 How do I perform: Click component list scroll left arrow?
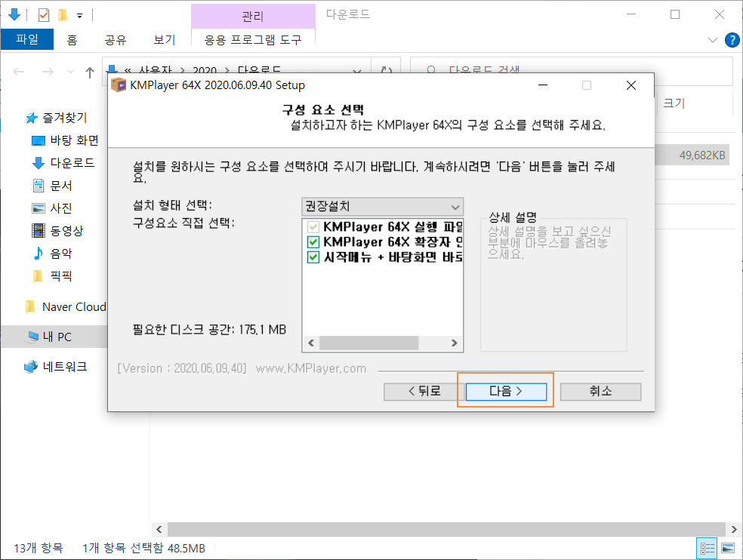[311, 343]
